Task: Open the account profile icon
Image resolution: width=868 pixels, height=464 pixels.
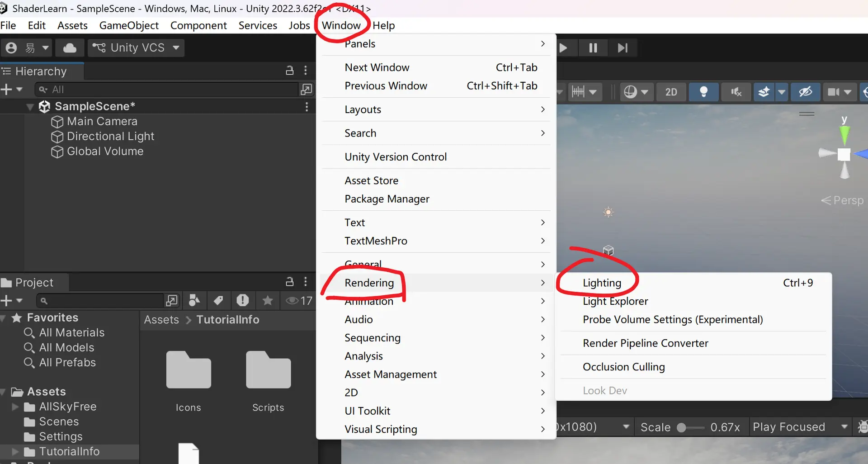Action: [11, 47]
